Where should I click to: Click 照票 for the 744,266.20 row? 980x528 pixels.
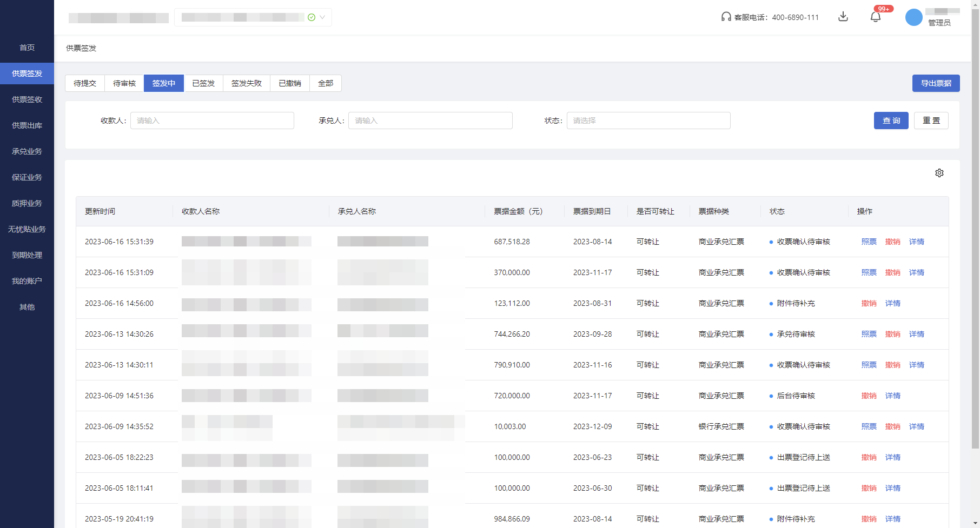pyautogui.click(x=869, y=334)
